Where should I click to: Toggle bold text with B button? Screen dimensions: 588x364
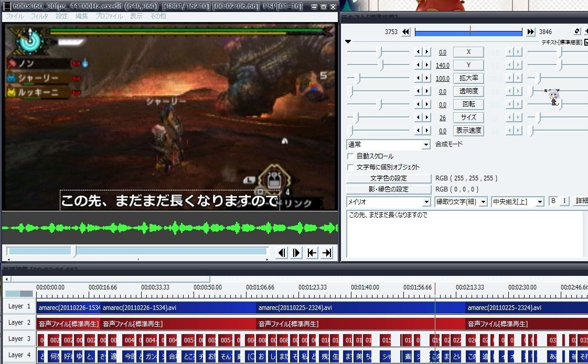point(553,201)
